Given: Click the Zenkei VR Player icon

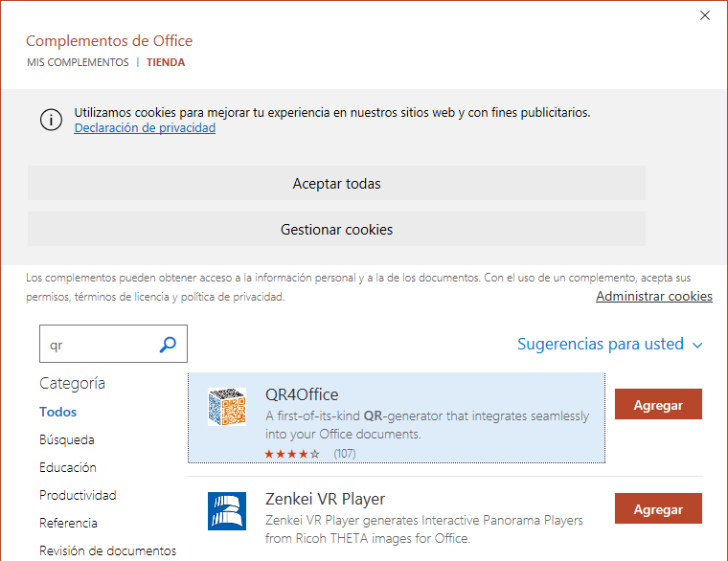Looking at the screenshot, I should pos(227,510).
